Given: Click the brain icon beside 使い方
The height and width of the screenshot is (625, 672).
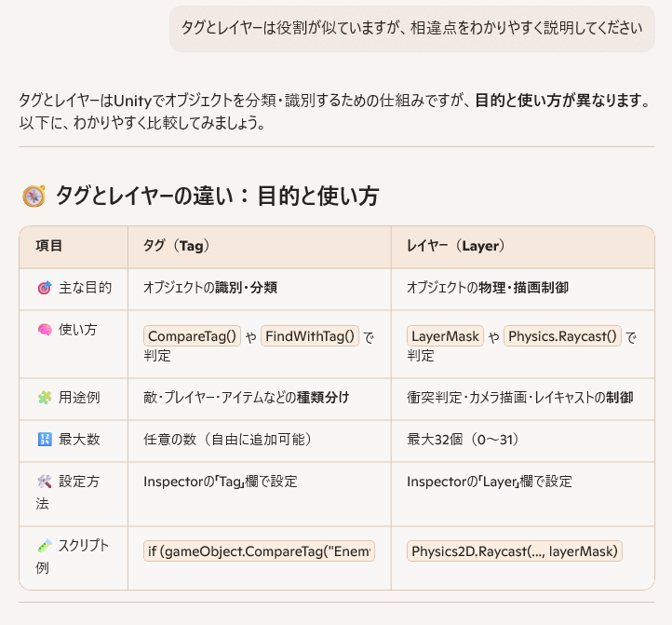Looking at the screenshot, I should [44, 330].
